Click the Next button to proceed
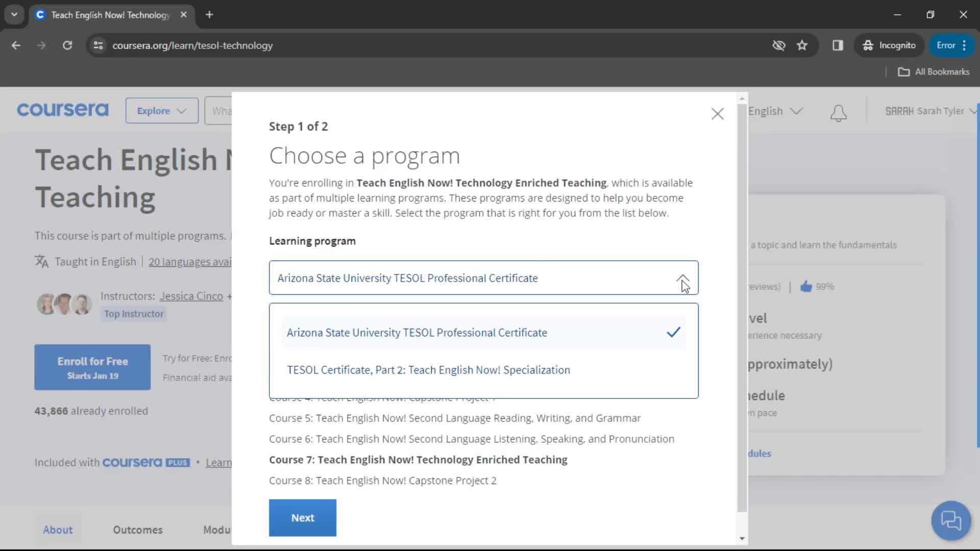The width and height of the screenshot is (980, 551). 303,517
